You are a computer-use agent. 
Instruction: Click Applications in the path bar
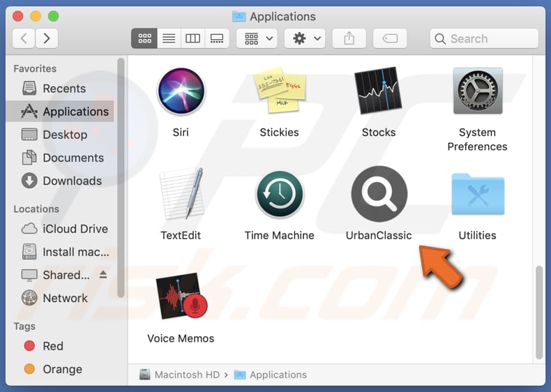pos(270,375)
